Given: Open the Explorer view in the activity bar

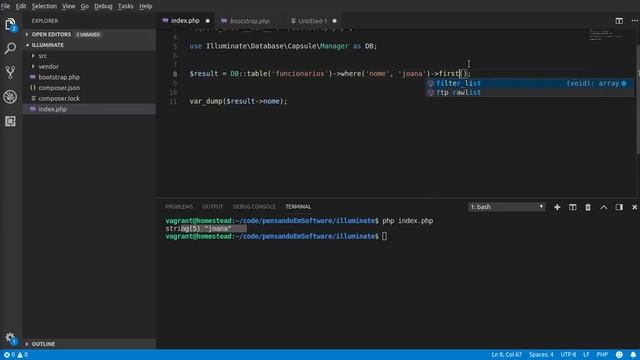Looking at the screenshot, I should click(10, 24).
